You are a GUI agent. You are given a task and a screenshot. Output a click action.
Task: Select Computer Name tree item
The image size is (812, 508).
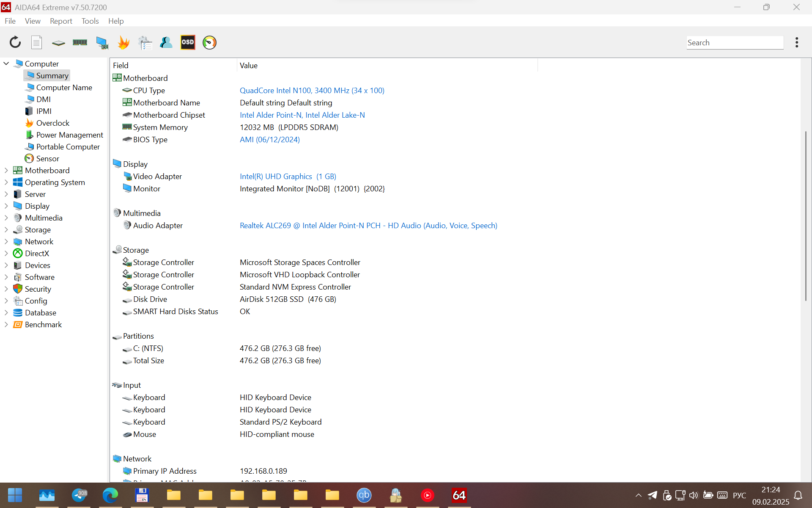point(64,87)
